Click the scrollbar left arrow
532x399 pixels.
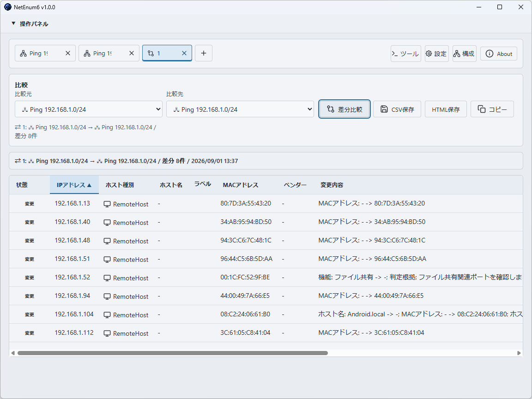click(x=13, y=353)
